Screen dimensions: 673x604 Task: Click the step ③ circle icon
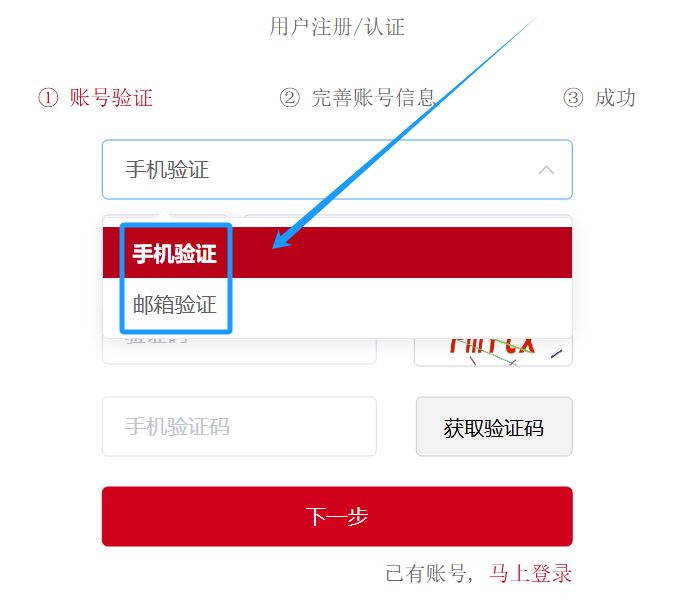pyautogui.click(x=573, y=98)
